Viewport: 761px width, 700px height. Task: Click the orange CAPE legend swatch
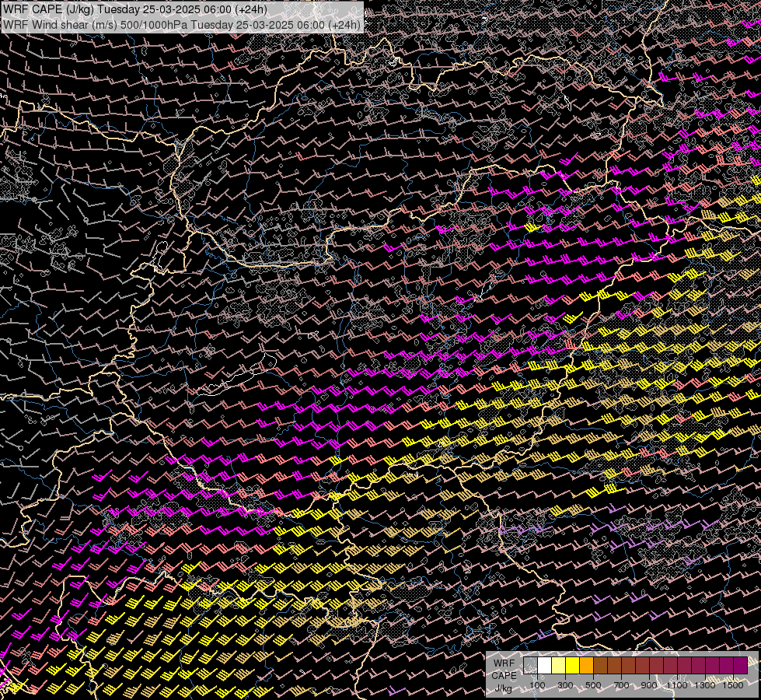pyautogui.click(x=586, y=666)
